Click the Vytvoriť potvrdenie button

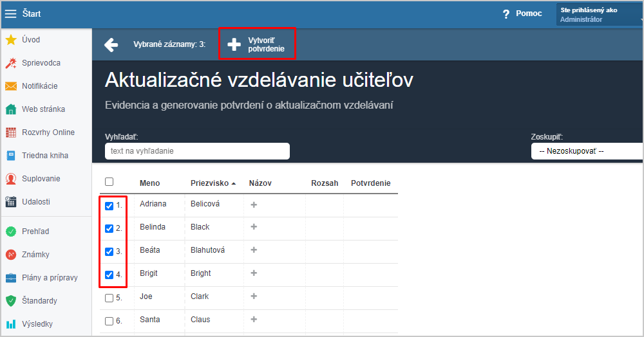click(x=257, y=44)
